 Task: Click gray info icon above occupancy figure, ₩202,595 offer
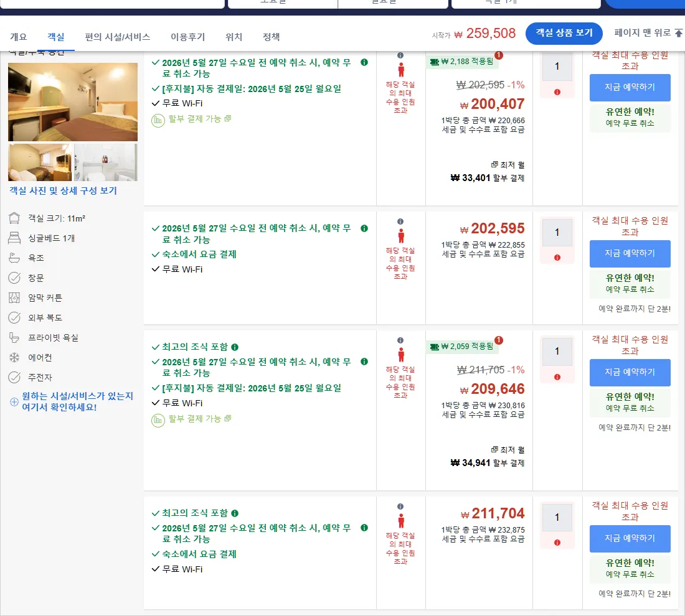click(x=400, y=222)
